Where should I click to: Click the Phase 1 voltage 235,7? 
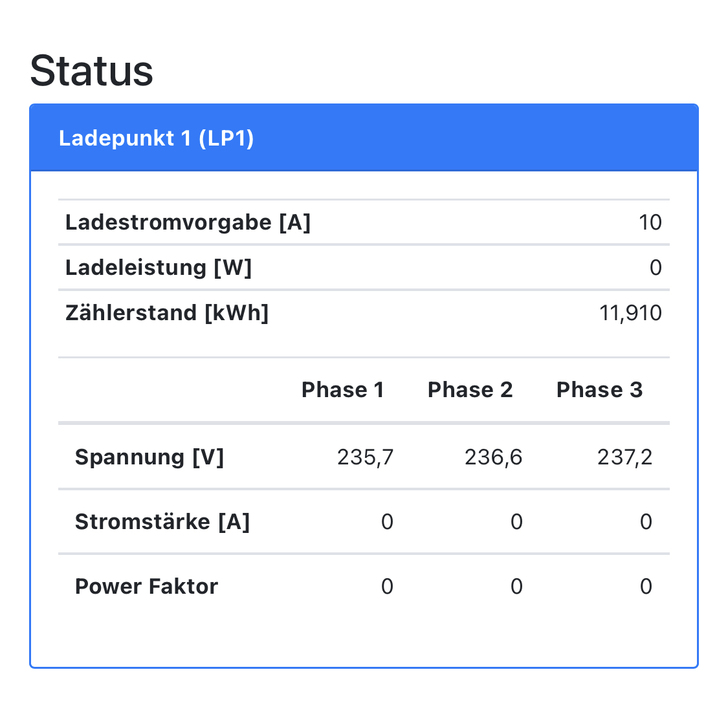(x=365, y=457)
